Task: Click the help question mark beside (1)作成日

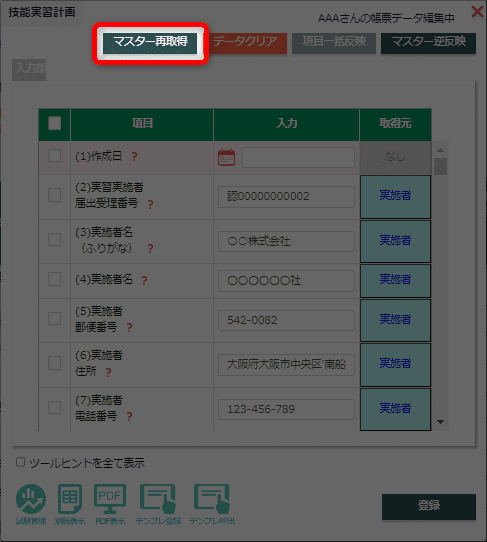Action: tap(134, 157)
